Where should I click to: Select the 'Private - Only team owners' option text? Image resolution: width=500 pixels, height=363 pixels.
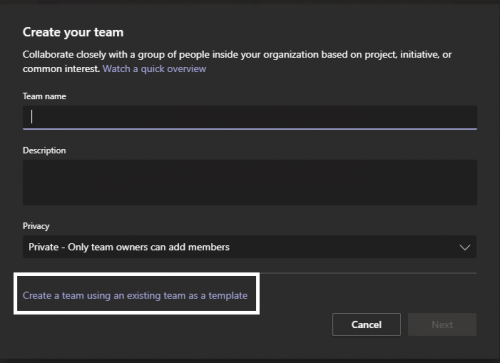pyautogui.click(x=129, y=247)
